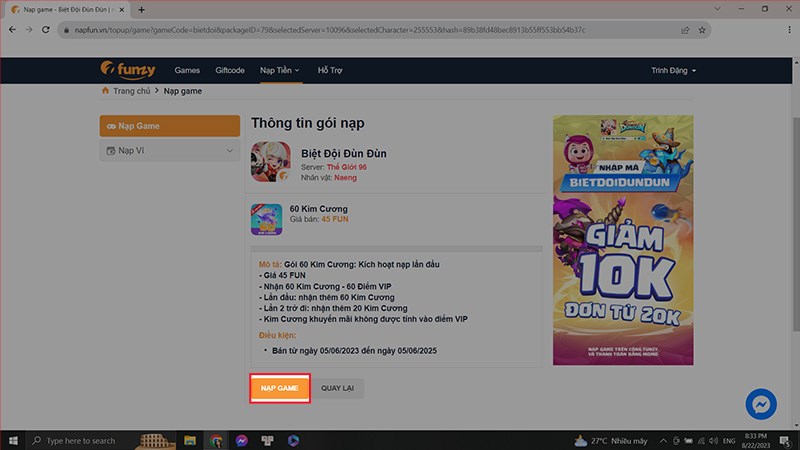Click the Chrome taskbar icon

tap(216, 440)
